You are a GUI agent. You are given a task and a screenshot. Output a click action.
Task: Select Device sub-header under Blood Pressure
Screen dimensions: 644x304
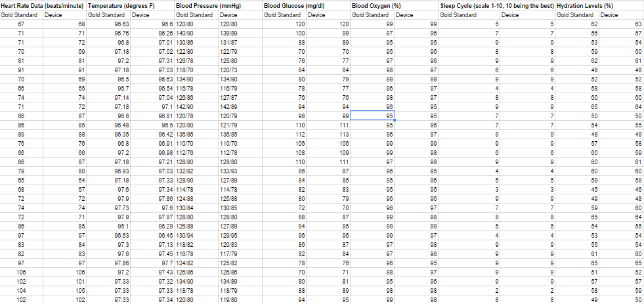tap(229, 14)
